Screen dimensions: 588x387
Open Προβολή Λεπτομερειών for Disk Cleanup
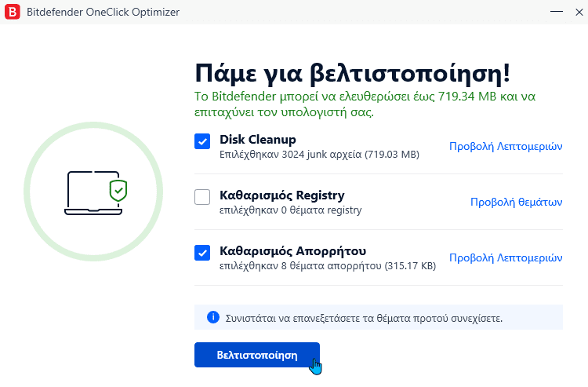pyautogui.click(x=506, y=146)
